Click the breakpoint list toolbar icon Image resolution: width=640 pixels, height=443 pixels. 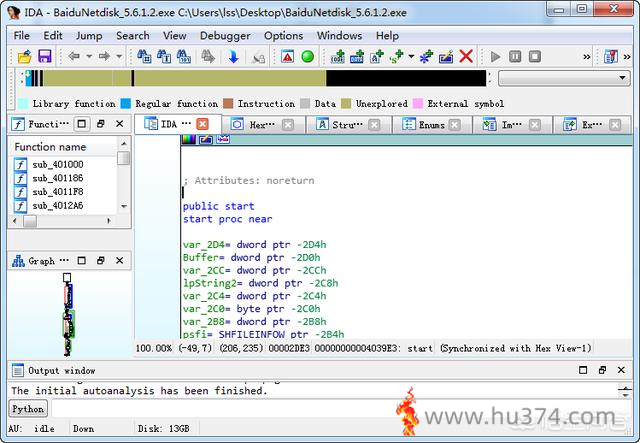(x=611, y=56)
